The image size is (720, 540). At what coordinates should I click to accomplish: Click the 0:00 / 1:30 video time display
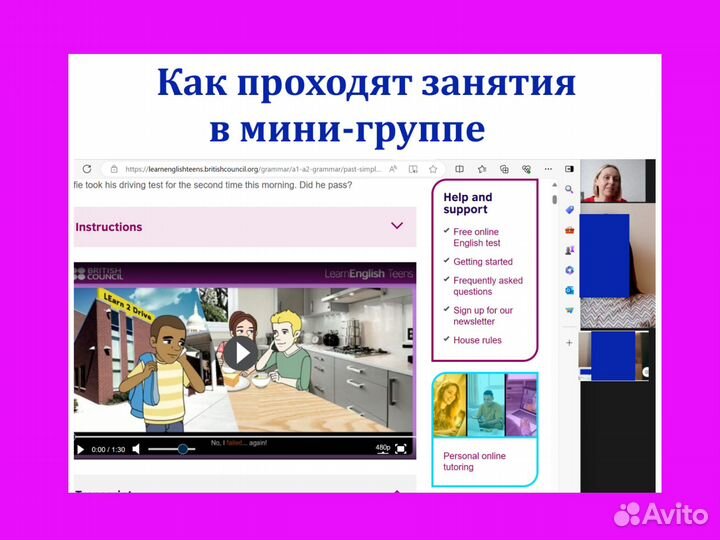108,450
